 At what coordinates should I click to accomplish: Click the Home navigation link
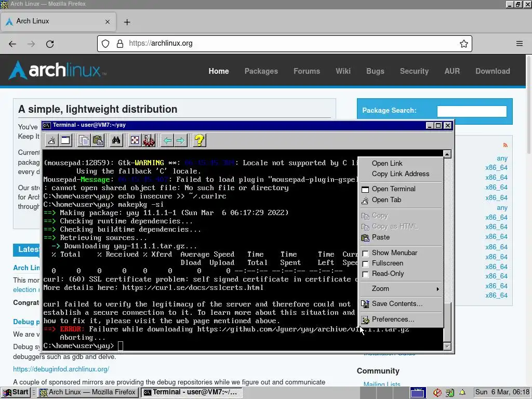coord(219,71)
